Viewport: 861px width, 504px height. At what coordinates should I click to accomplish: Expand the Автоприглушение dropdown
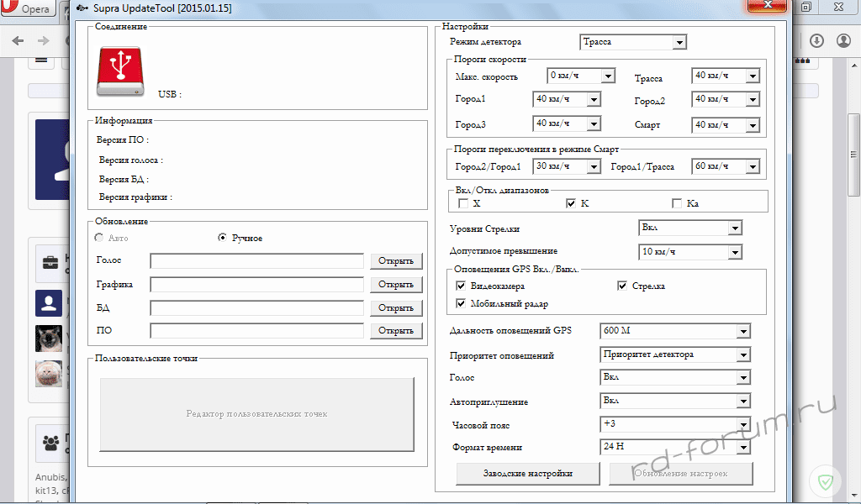tap(675, 401)
